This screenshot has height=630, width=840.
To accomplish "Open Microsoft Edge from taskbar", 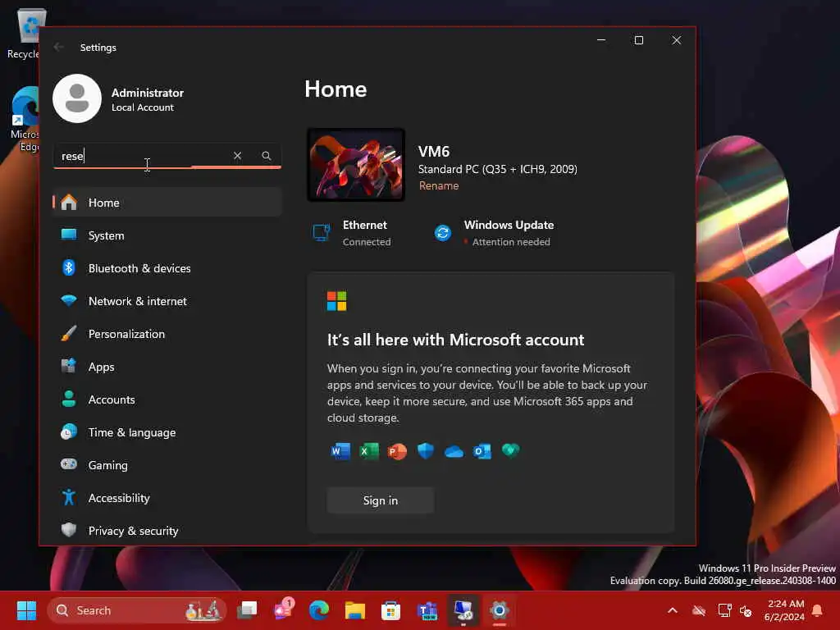I will coord(319,610).
